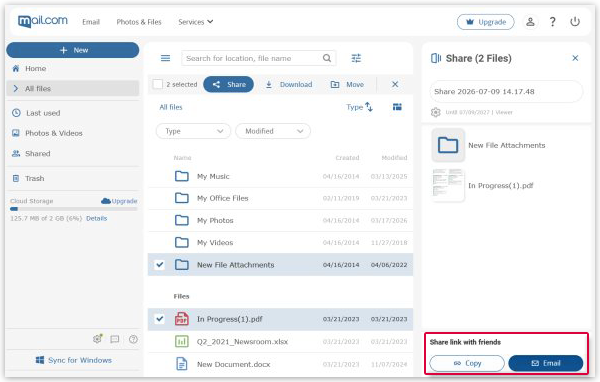Image resolution: width=600 pixels, height=382 pixels.
Task: Click the cloud Upgrade icon in storage
Action: pyautogui.click(x=106, y=201)
